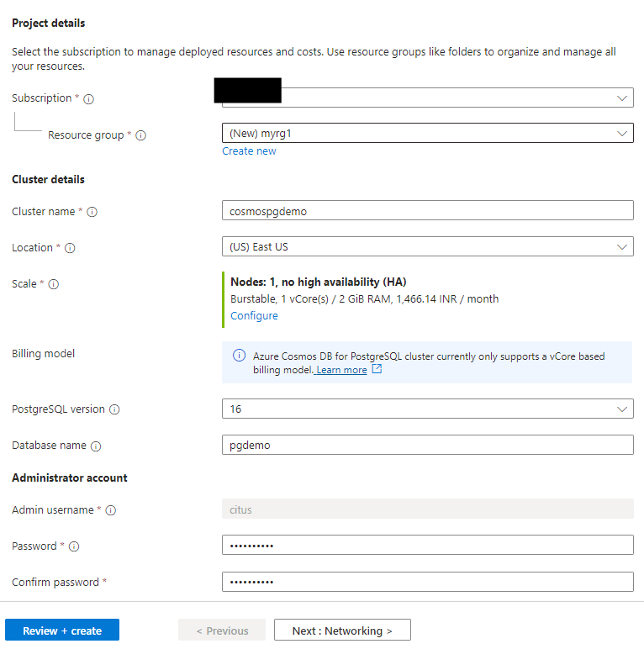This screenshot has width=644, height=649.
Task: Click the Location info icon
Action: 70,248
